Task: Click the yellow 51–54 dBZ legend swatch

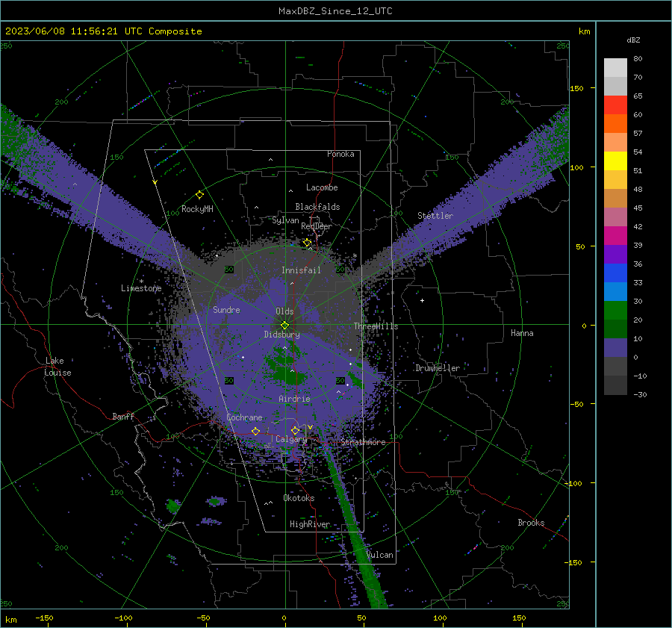Action: click(615, 161)
